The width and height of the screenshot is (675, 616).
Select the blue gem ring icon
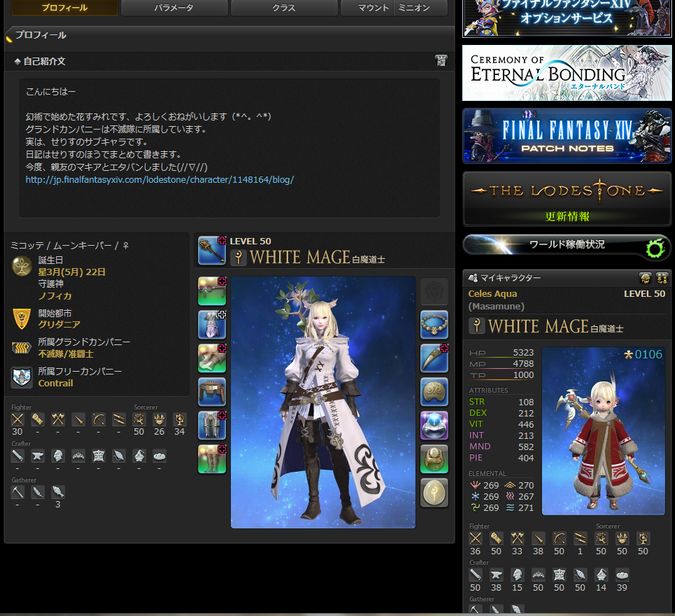point(434,425)
